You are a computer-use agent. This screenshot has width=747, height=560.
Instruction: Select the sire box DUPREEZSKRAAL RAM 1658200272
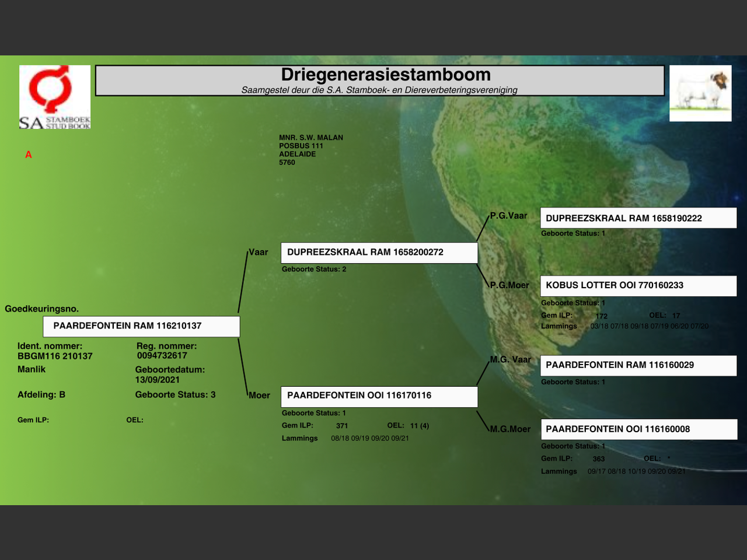[379, 253]
